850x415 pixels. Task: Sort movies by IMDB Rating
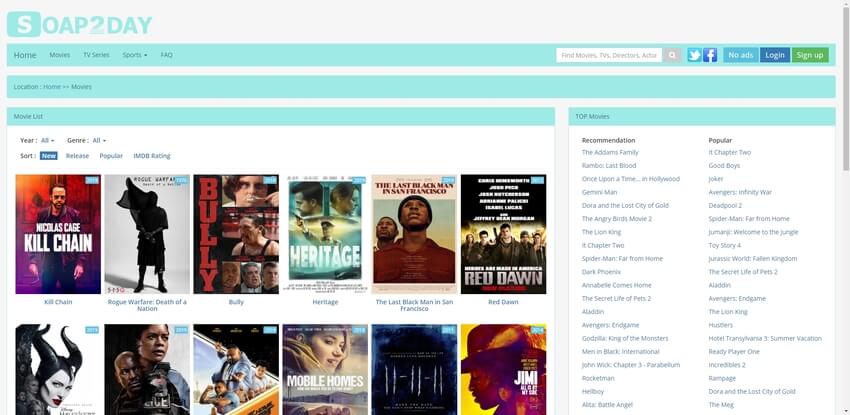pyautogui.click(x=152, y=156)
